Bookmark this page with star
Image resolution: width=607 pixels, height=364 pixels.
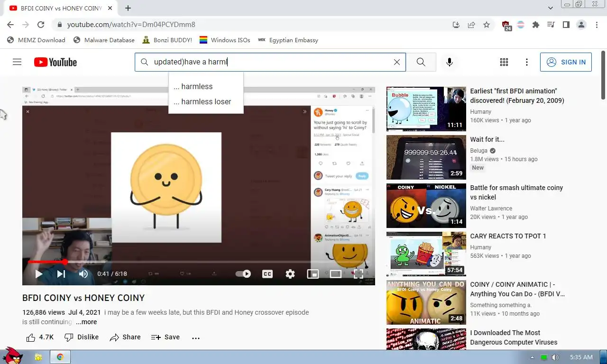point(487,25)
